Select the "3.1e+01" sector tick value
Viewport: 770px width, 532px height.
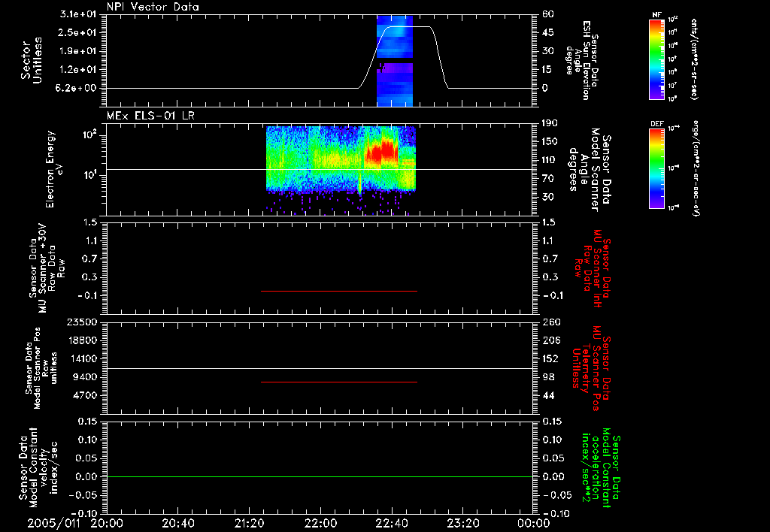pos(78,14)
